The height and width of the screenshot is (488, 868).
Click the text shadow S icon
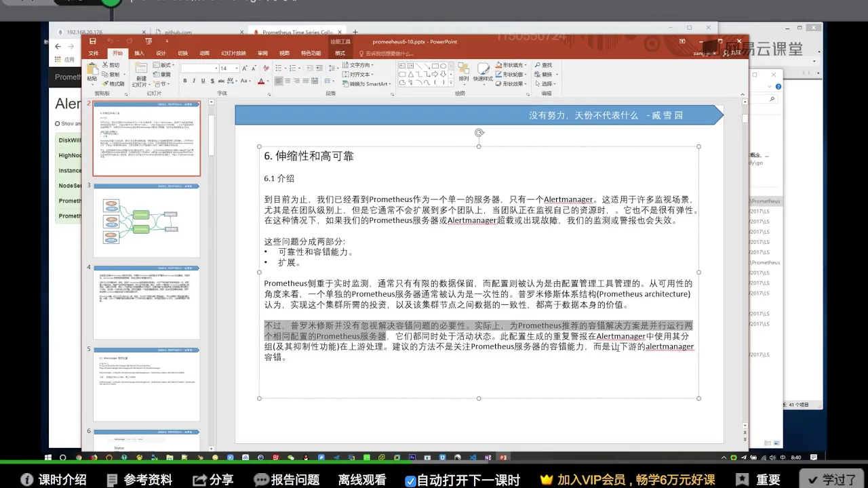tap(211, 81)
